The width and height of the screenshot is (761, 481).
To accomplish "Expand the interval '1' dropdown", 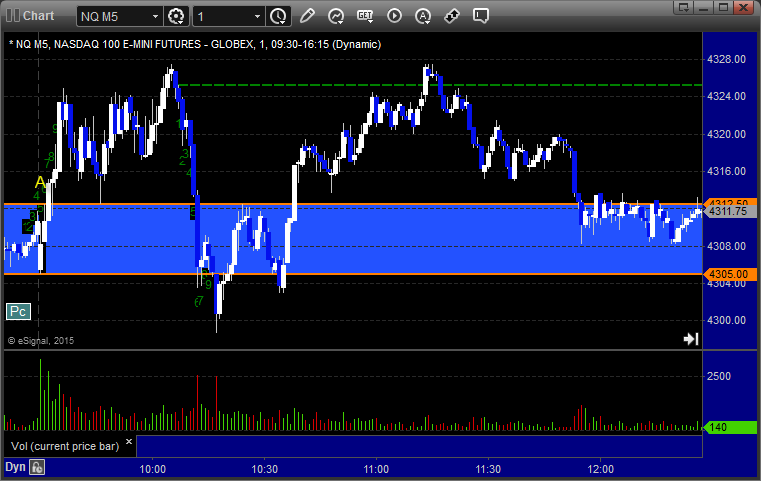I will [x=257, y=17].
